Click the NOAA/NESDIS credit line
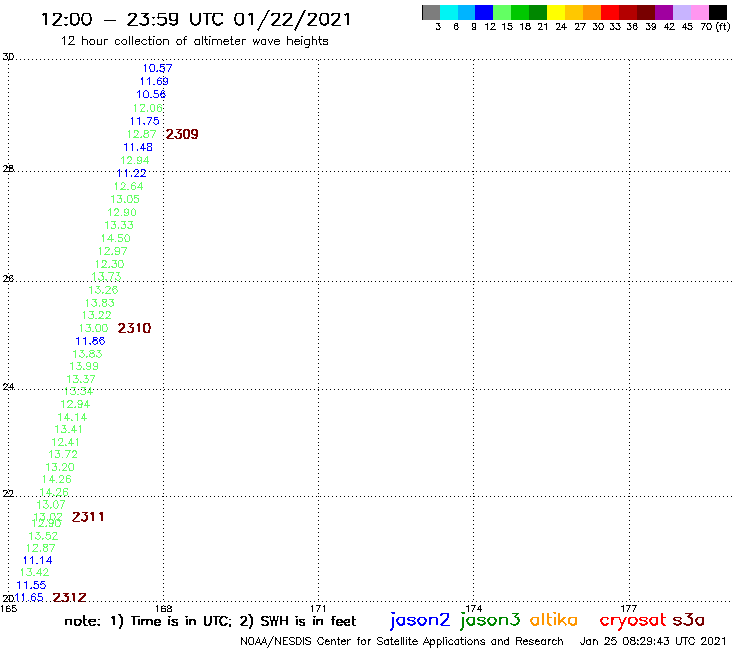The image size is (740, 650). (x=402, y=642)
